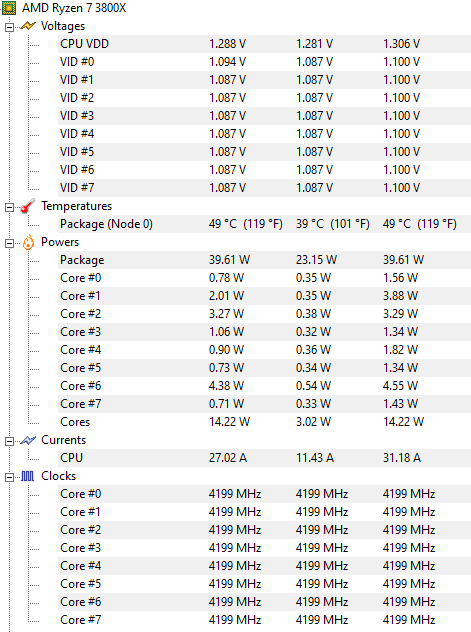Click the Voltages lightning icon
The image size is (471, 632).
[x=28, y=26]
